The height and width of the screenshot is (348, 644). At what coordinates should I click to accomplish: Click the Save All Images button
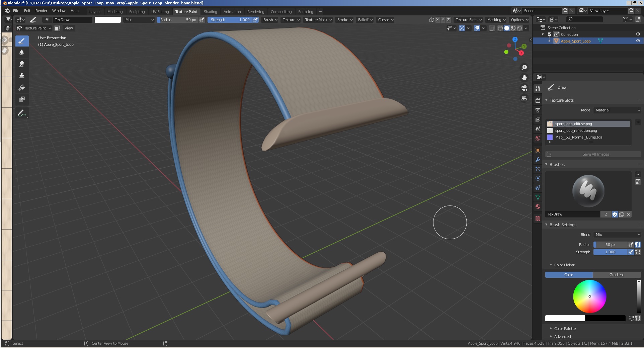click(593, 154)
